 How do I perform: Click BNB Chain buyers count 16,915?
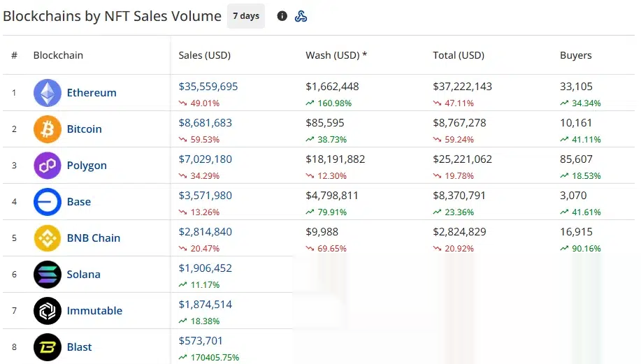[x=576, y=232]
